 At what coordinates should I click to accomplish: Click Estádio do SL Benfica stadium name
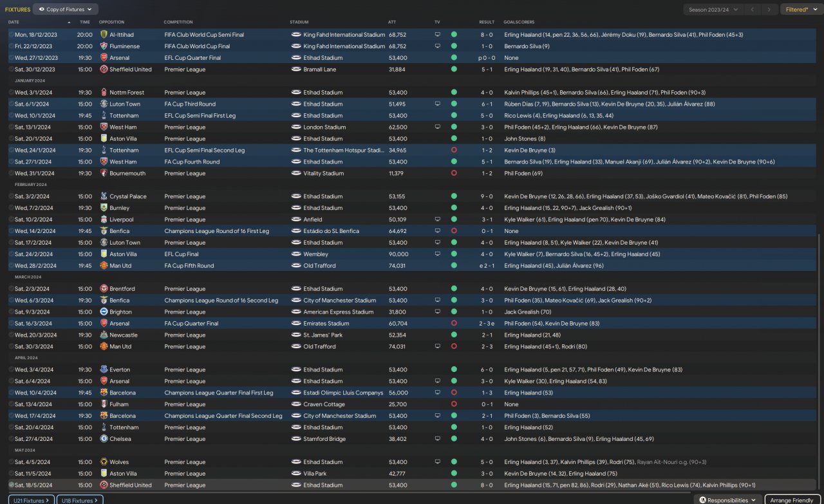tap(332, 232)
